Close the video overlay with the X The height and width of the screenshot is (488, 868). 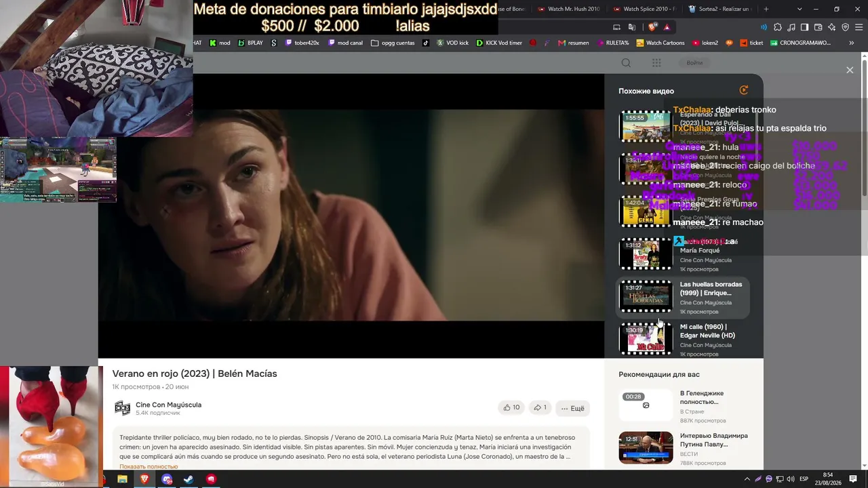(850, 70)
